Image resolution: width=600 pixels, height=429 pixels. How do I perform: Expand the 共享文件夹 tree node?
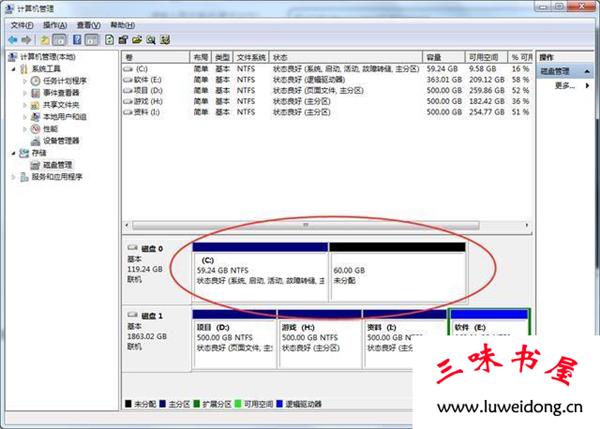25,105
